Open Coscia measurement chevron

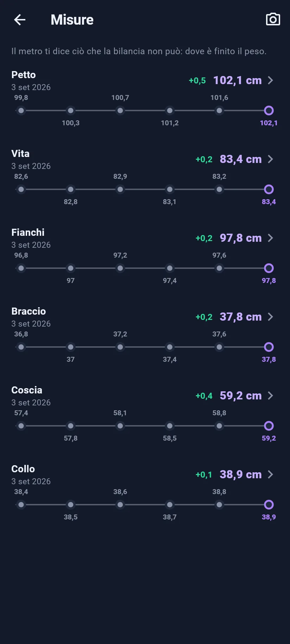270,396
